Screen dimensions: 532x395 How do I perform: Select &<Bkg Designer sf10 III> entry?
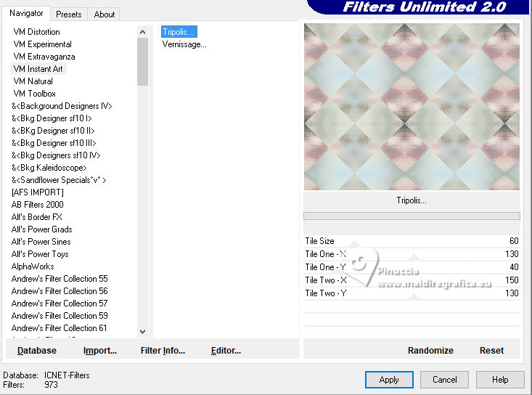tap(54, 143)
